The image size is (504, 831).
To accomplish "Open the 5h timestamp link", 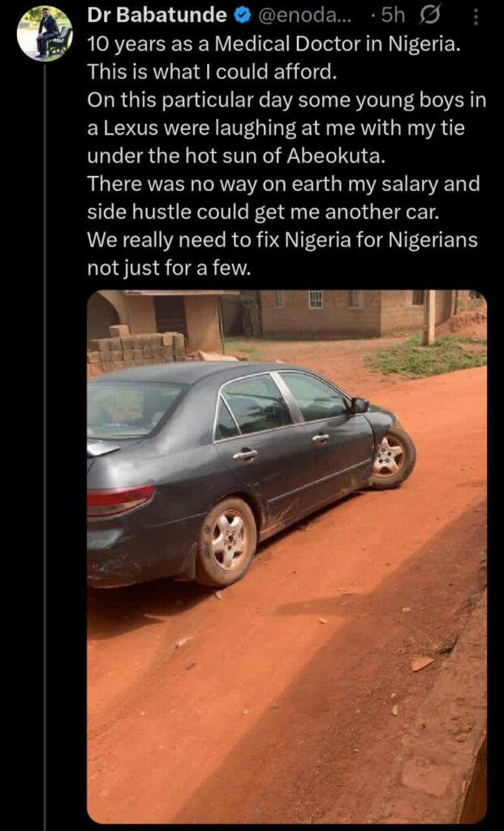I will (392, 16).
